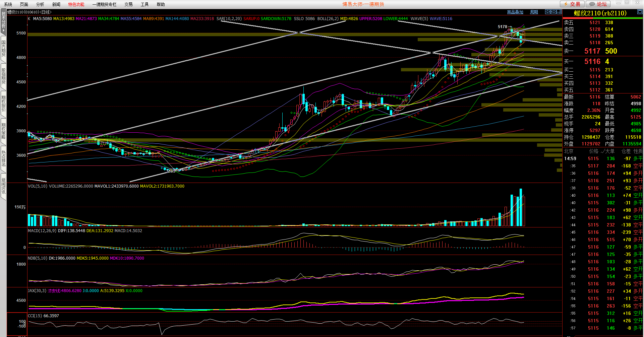
Task: Switch to 期权报价 side tab
Action: tap(3, 104)
